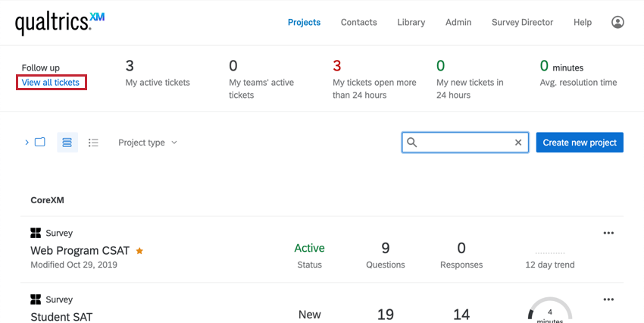This screenshot has height=323, width=644.
Task: Clear the search field with X
Action: tap(518, 143)
